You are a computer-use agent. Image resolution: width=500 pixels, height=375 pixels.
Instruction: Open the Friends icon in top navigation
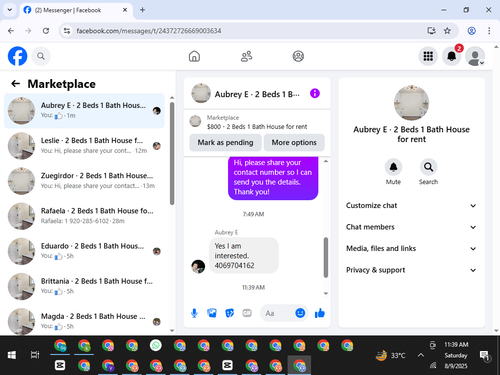(x=246, y=56)
